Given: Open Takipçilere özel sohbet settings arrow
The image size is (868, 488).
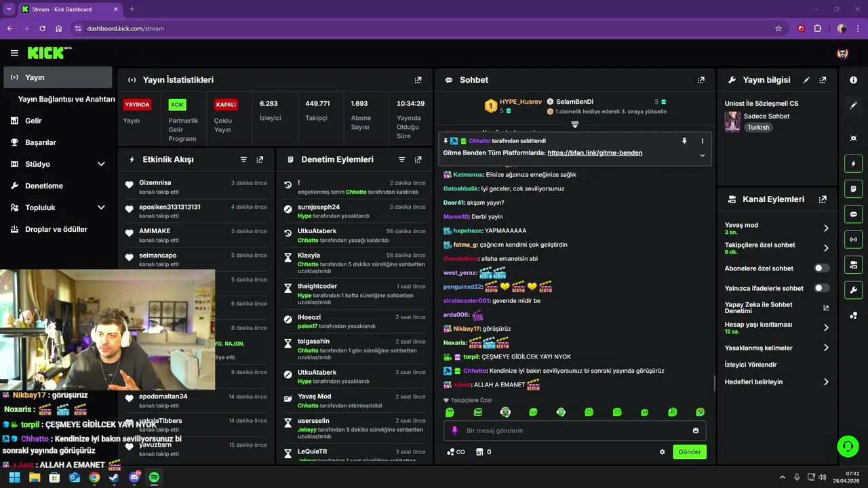Looking at the screenshot, I should [826, 248].
